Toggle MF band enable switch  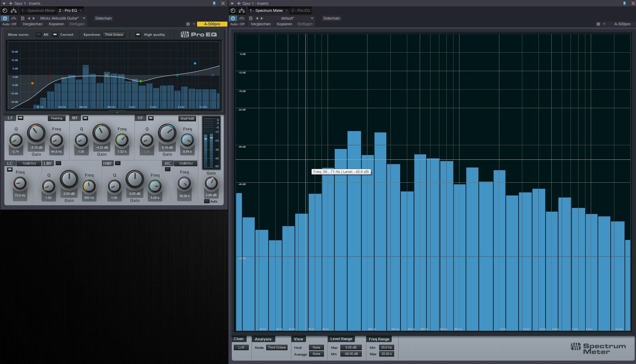click(x=85, y=118)
